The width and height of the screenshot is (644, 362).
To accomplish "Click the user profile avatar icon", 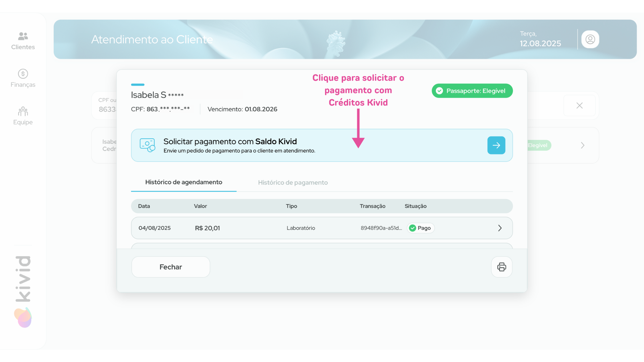I will coord(590,40).
